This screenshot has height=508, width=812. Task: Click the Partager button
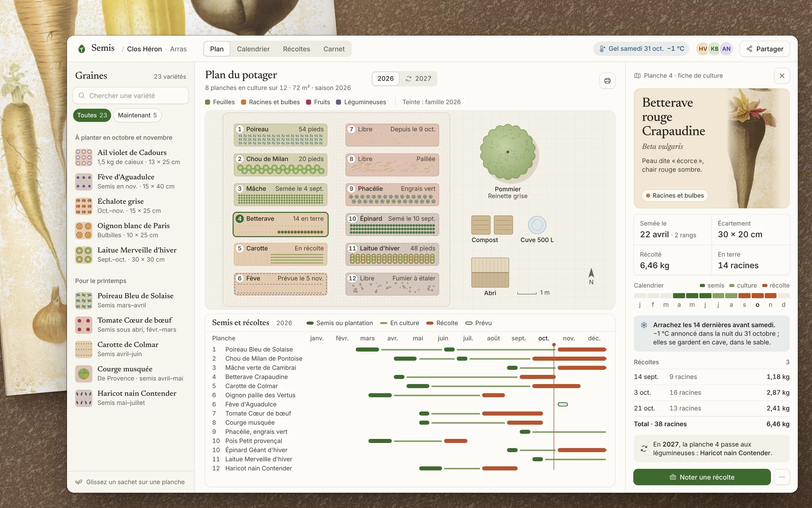[765, 49]
